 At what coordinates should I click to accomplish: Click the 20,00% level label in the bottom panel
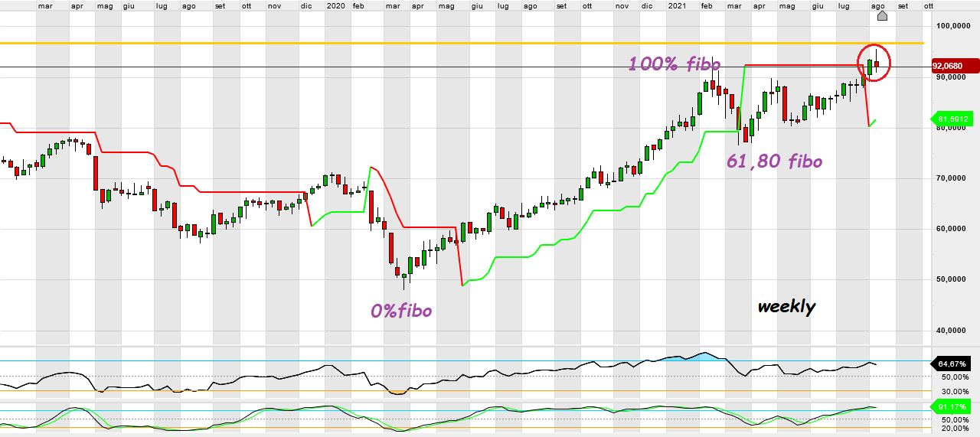click(955, 429)
